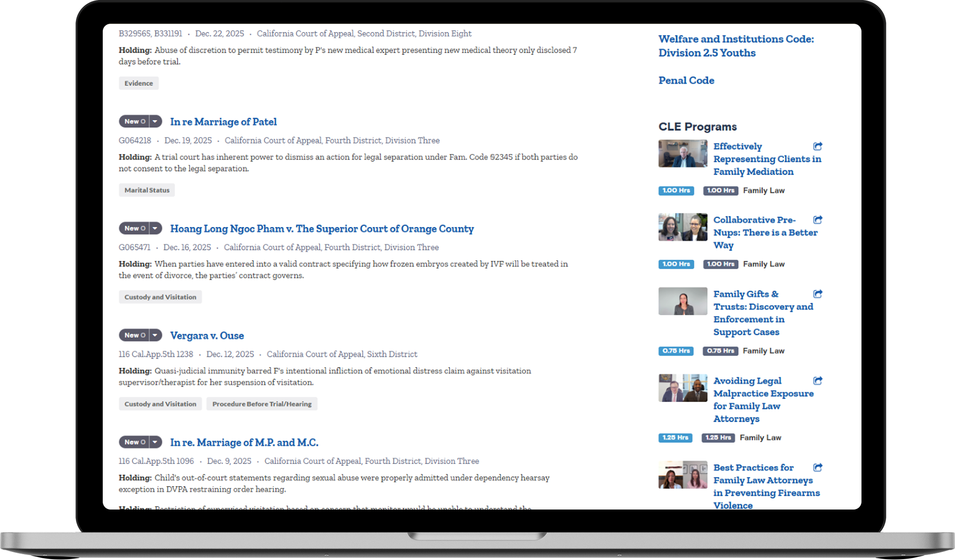
Task: Click share icon for Family Gifts & Trusts
Action: [818, 294]
